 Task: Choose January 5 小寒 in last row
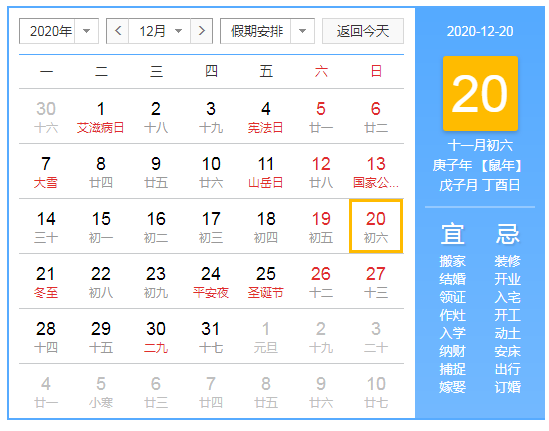tap(101, 392)
